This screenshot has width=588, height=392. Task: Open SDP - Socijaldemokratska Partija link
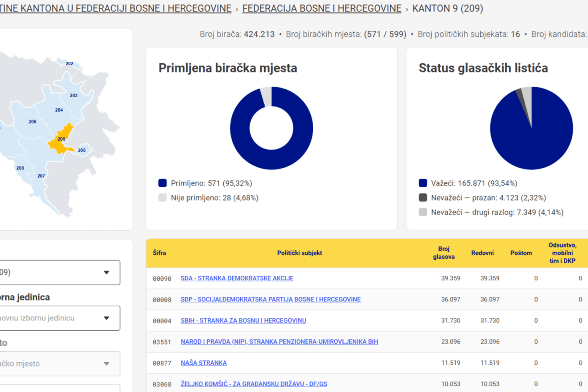[270, 299]
